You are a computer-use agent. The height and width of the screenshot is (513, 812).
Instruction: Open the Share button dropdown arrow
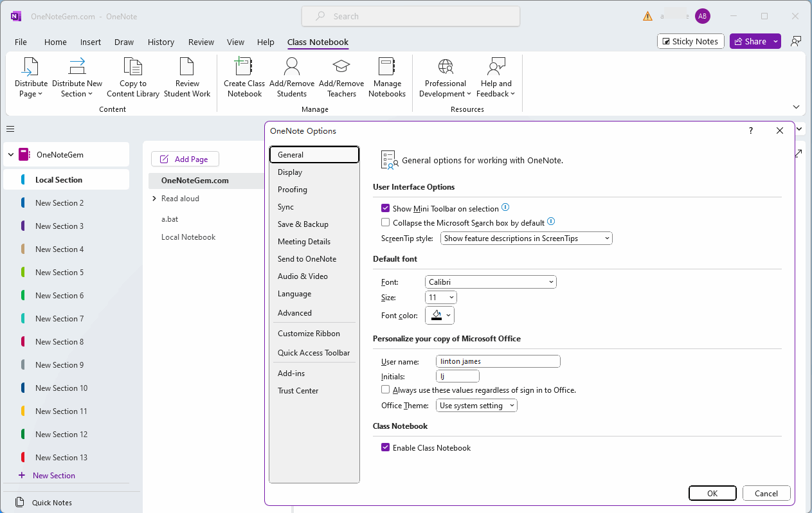(x=775, y=41)
